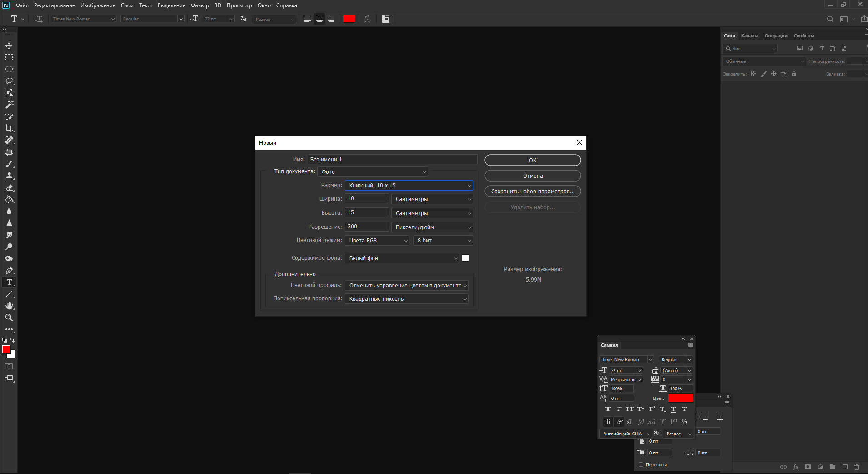The image size is (868, 474).
Task: Click the red text color swatch in options bar
Action: [349, 19]
